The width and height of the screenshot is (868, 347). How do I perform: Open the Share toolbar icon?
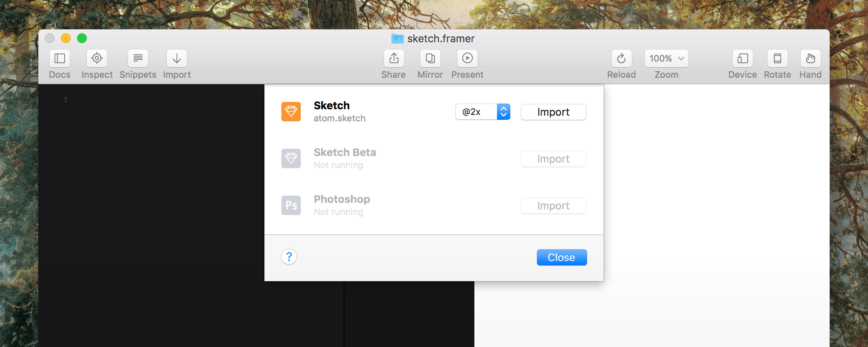coord(394,58)
